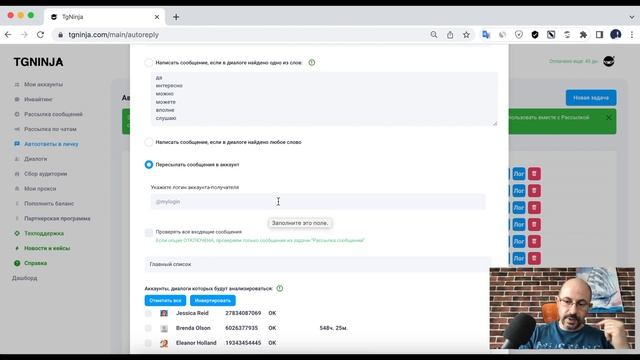Tick the checkbox for Brenda Olson

(x=148, y=328)
